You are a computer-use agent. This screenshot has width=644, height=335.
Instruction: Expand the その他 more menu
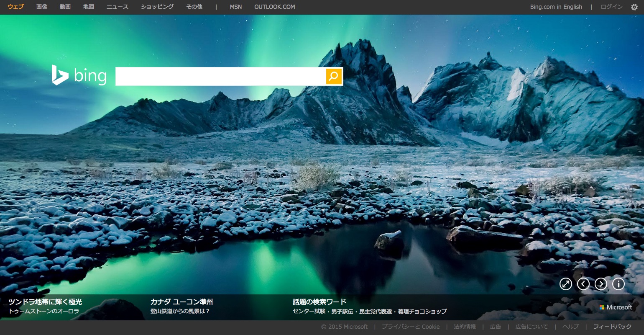click(194, 7)
